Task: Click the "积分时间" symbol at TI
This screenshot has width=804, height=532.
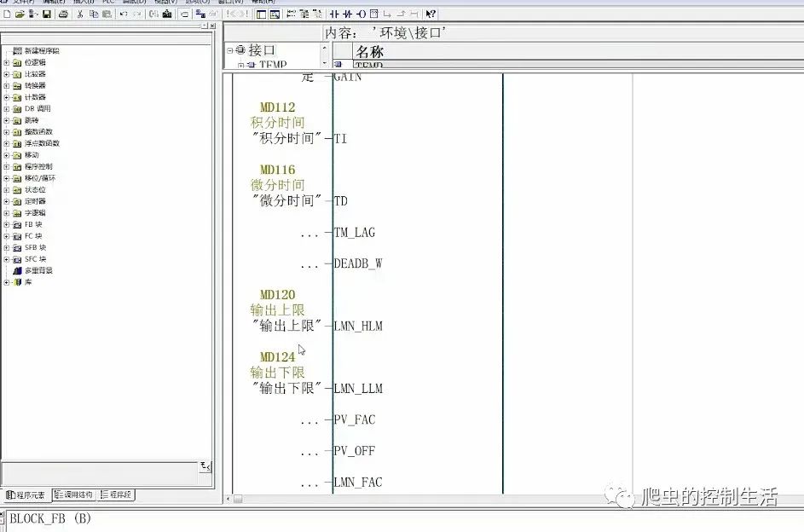Action: pyautogui.click(x=286, y=138)
